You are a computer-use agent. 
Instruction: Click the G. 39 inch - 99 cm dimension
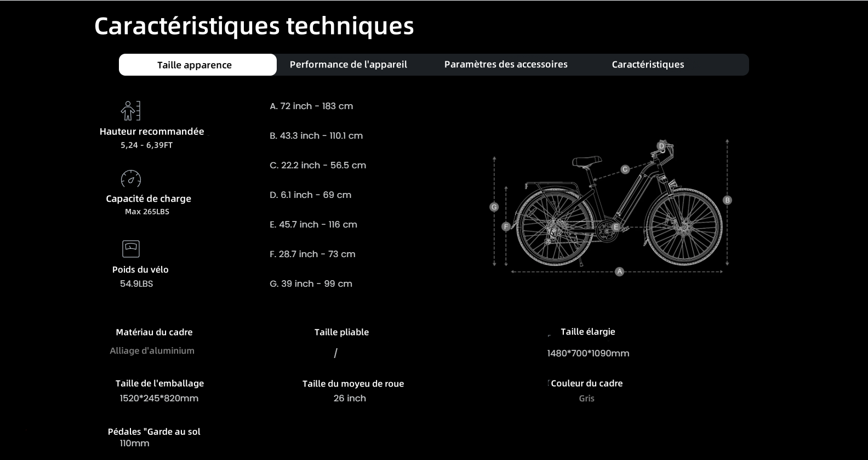tap(311, 284)
